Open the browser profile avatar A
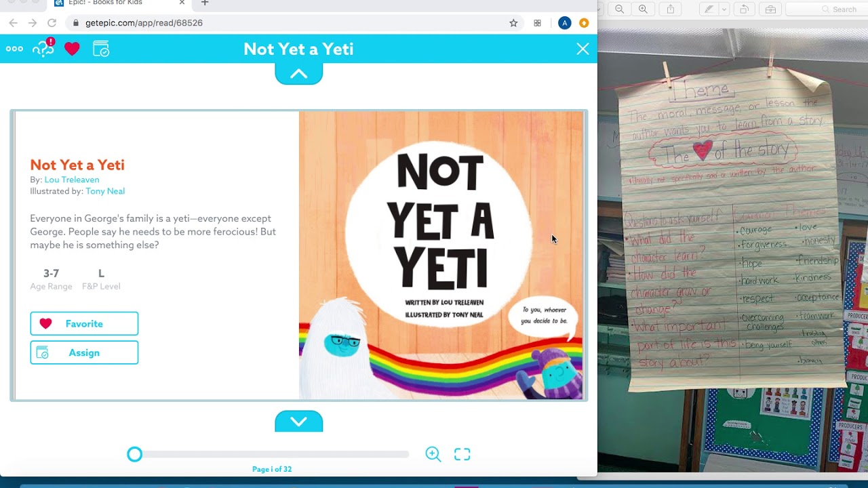 (x=564, y=23)
